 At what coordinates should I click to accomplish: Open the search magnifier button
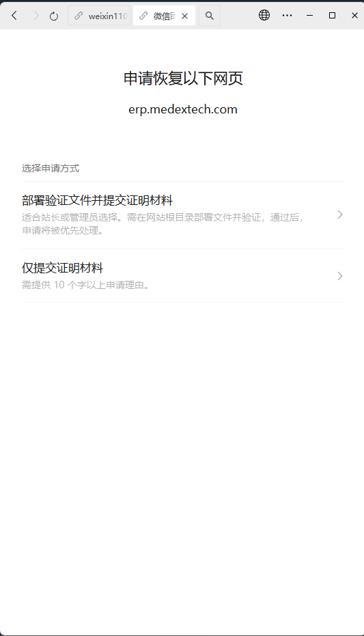tap(210, 16)
